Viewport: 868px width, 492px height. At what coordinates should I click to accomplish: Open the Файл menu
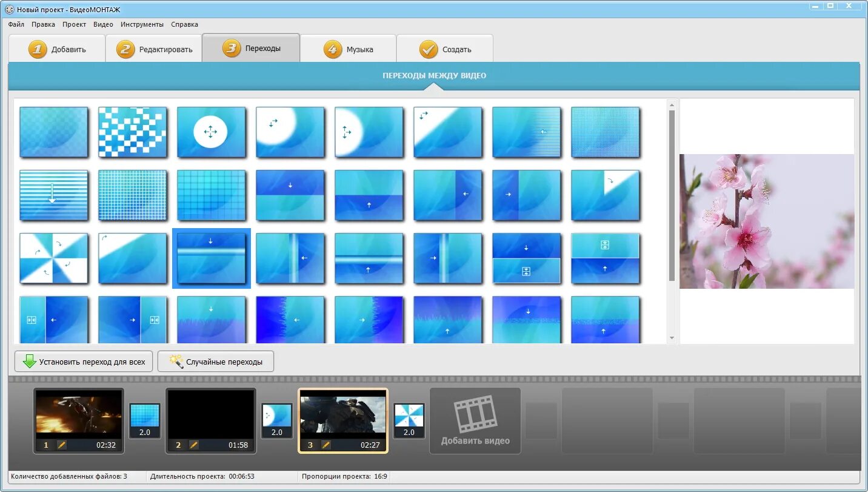pyautogui.click(x=16, y=24)
